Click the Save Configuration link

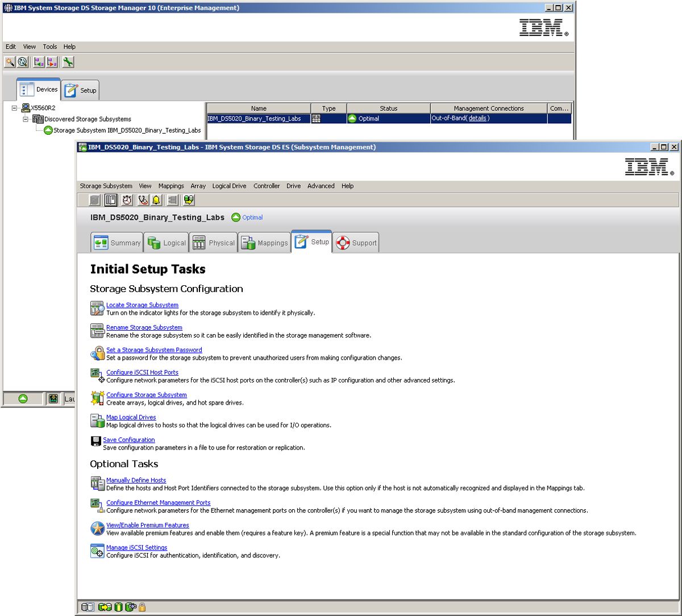(129, 440)
